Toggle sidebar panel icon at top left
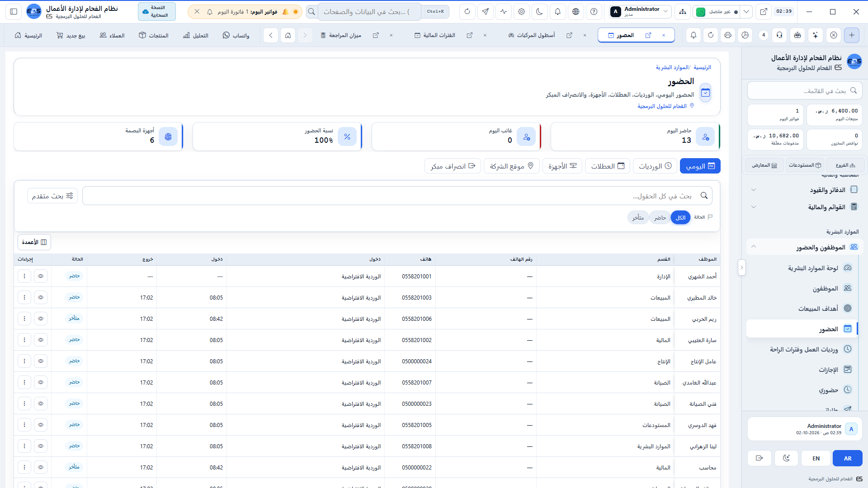This screenshot has width=868, height=488. click(14, 12)
